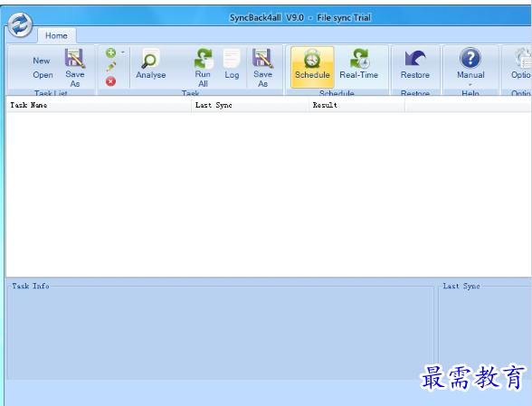Open the Options icon
The image size is (532, 406).
pos(523,59)
